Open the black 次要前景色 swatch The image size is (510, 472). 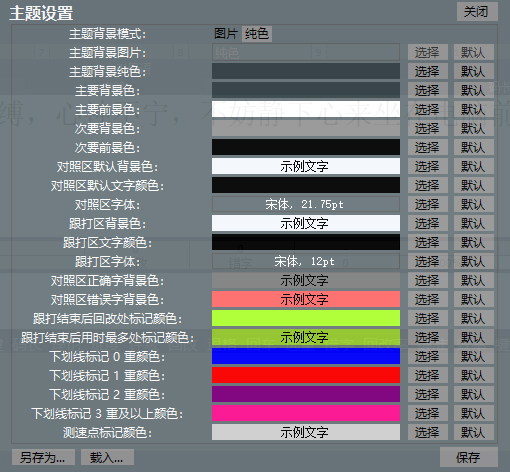tap(306, 147)
